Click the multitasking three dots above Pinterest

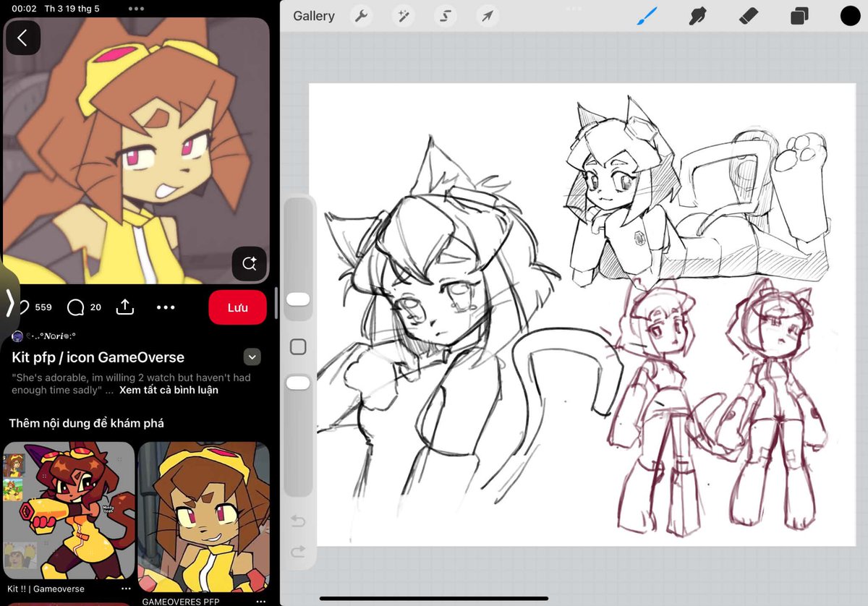(136, 9)
